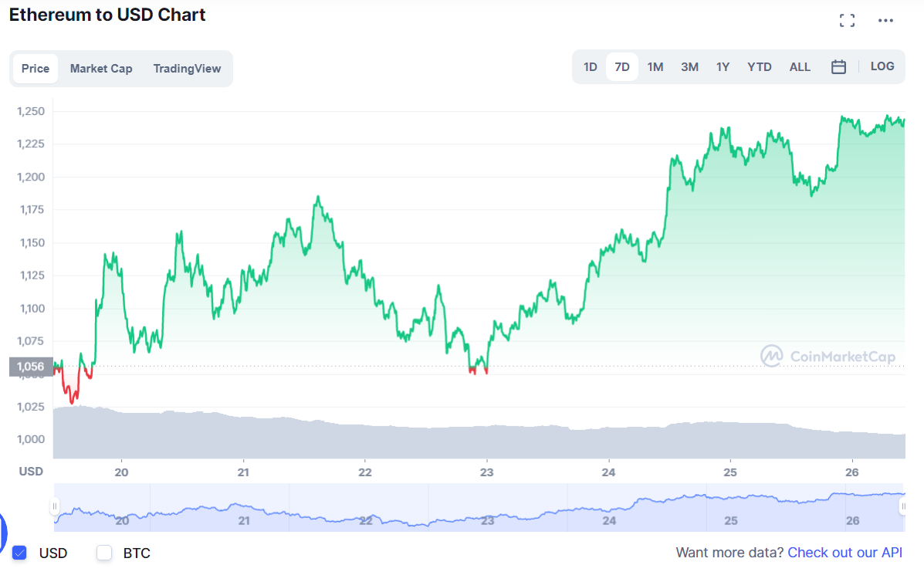924x582 pixels.
Task: Select the 1D time range
Action: (590, 67)
